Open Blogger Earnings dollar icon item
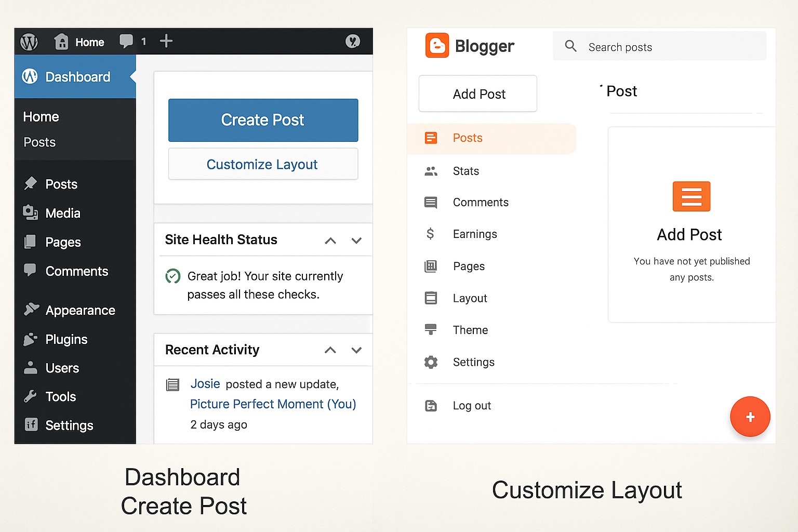The width and height of the screenshot is (798, 532). (474, 234)
